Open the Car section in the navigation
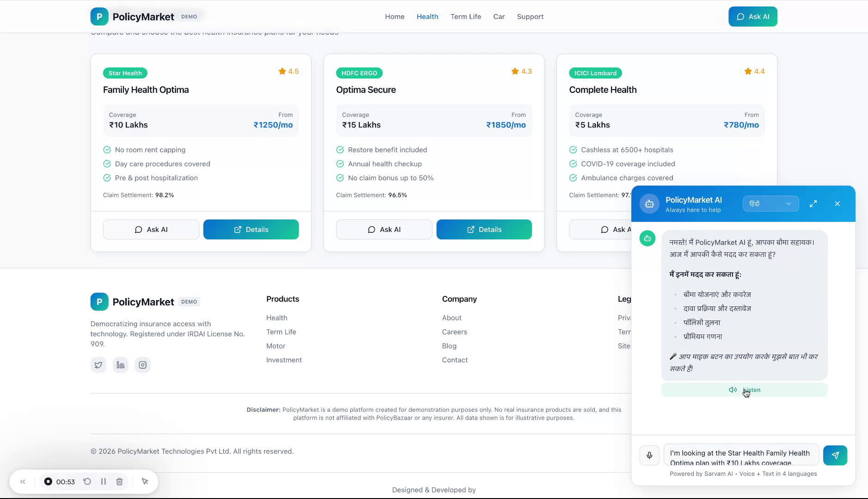 click(499, 16)
